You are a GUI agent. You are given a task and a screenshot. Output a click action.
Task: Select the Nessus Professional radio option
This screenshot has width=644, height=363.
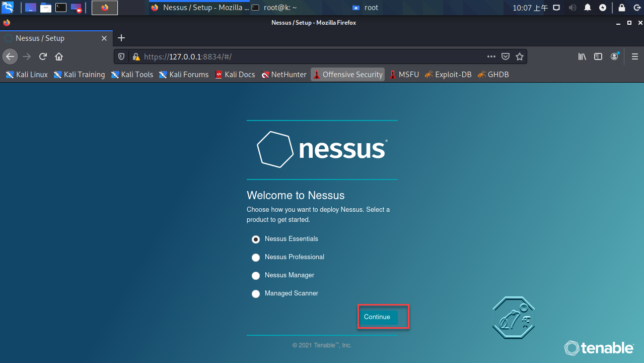[x=256, y=257]
